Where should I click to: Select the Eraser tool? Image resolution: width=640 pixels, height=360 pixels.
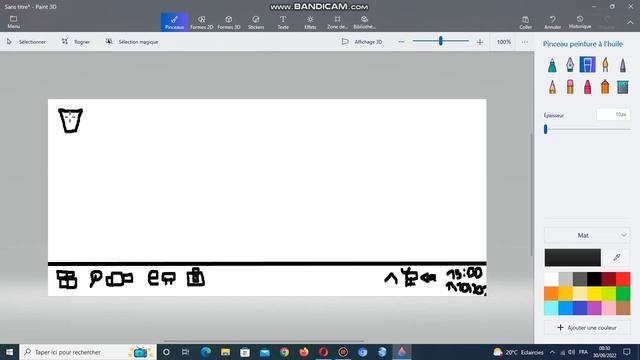(x=570, y=87)
